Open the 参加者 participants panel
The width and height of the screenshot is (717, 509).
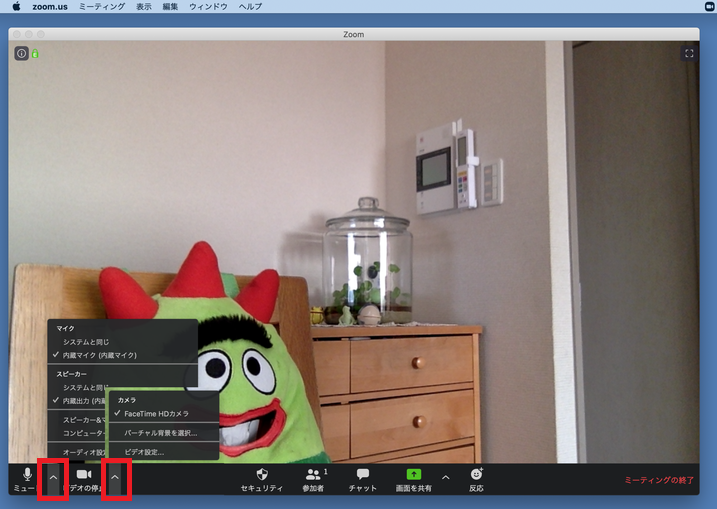(x=314, y=479)
